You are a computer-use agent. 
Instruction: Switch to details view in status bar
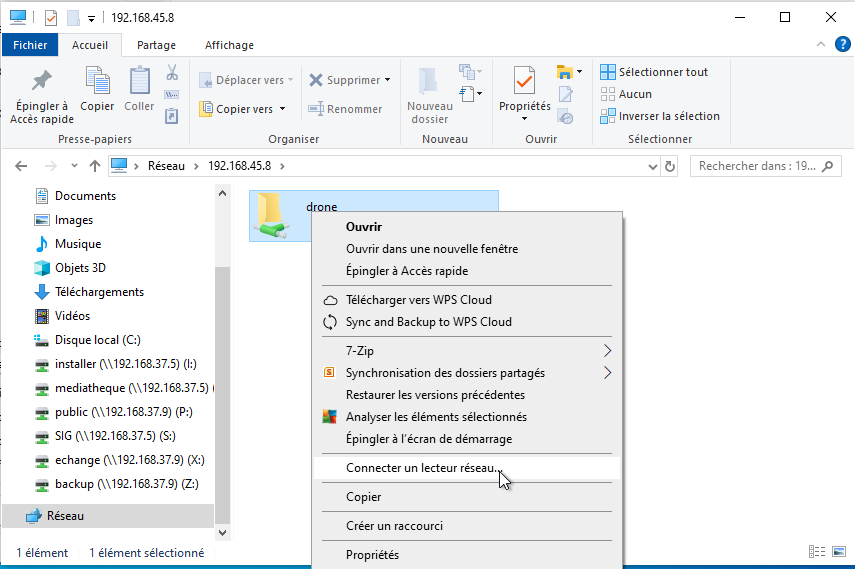[817, 552]
